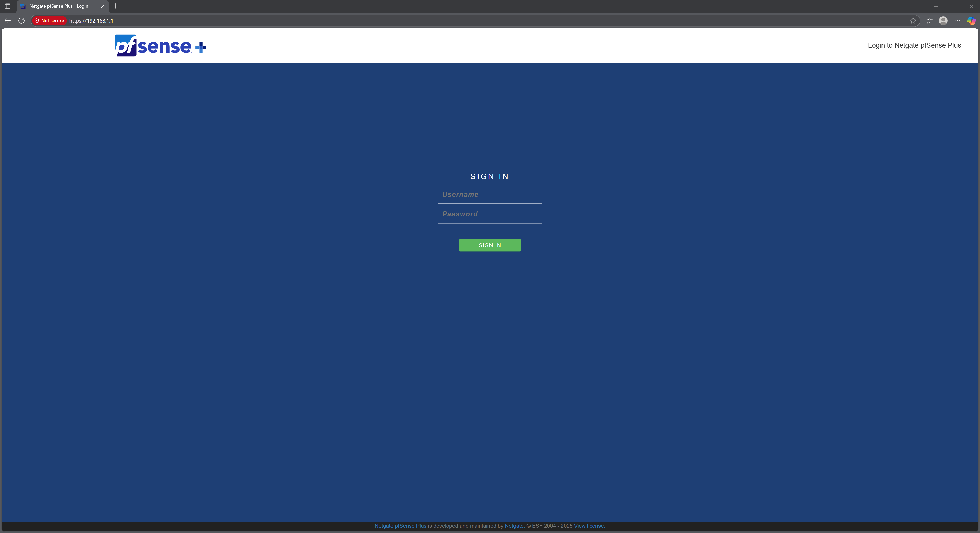The width and height of the screenshot is (980, 533).
Task: Open the Netgate pfSense Plus footer link
Action: tap(400, 526)
